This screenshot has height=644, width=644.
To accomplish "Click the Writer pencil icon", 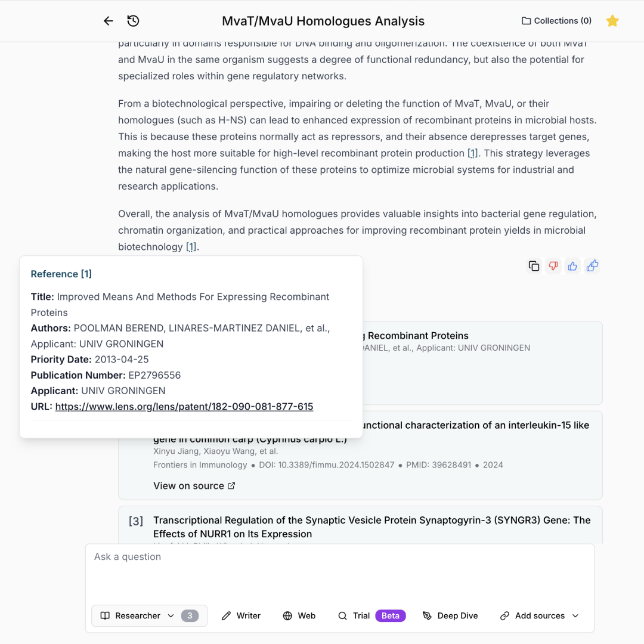I will click(226, 615).
